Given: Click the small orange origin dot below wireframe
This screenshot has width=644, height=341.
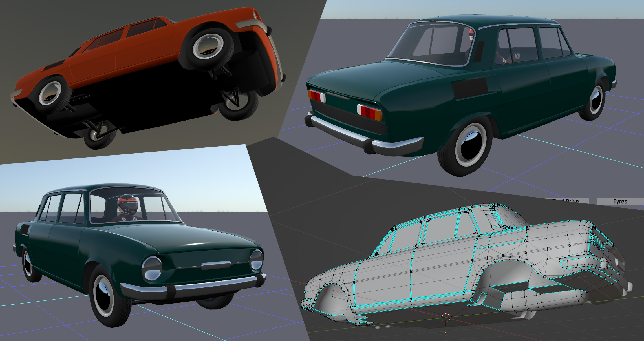Looking at the screenshot, I should (x=445, y=333).
